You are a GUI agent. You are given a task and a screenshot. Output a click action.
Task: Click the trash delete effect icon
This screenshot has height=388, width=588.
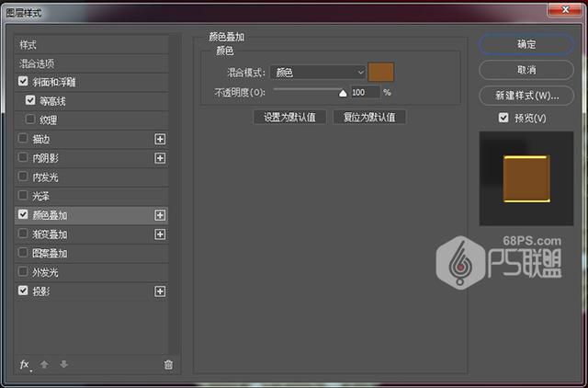(x=168, y=365)
